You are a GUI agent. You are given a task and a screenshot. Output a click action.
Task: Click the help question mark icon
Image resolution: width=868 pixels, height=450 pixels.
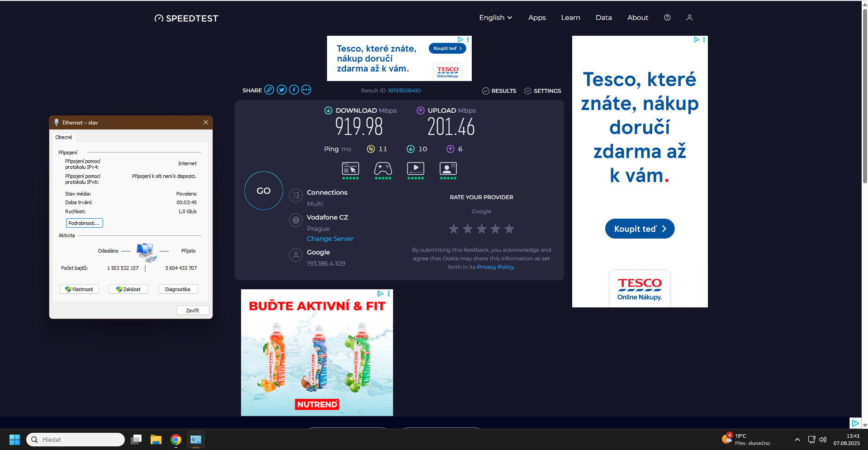click(667, 18)
